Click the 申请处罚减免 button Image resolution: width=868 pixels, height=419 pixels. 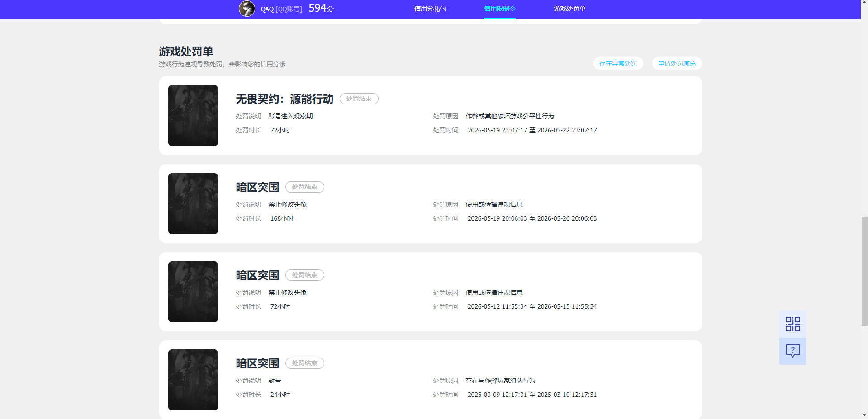click(x=677, y=63)
